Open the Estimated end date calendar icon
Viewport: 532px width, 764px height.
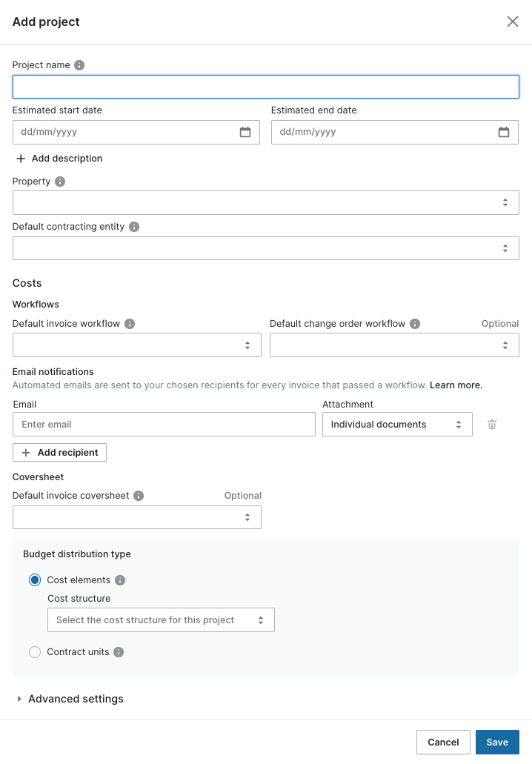point(504,132)
